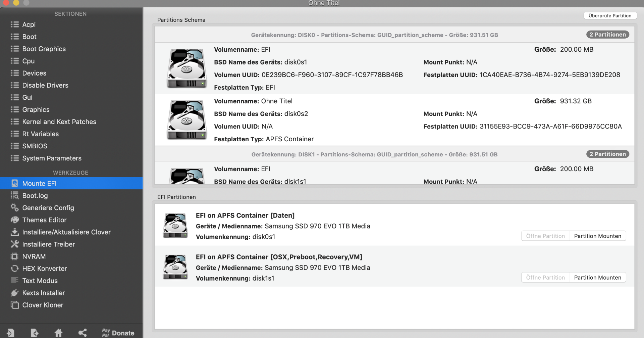
Task: Click Festplatten UUID 1CA40EAE-B736-4B74-9274-5EB9139DE208
Action: click(550, 75)
